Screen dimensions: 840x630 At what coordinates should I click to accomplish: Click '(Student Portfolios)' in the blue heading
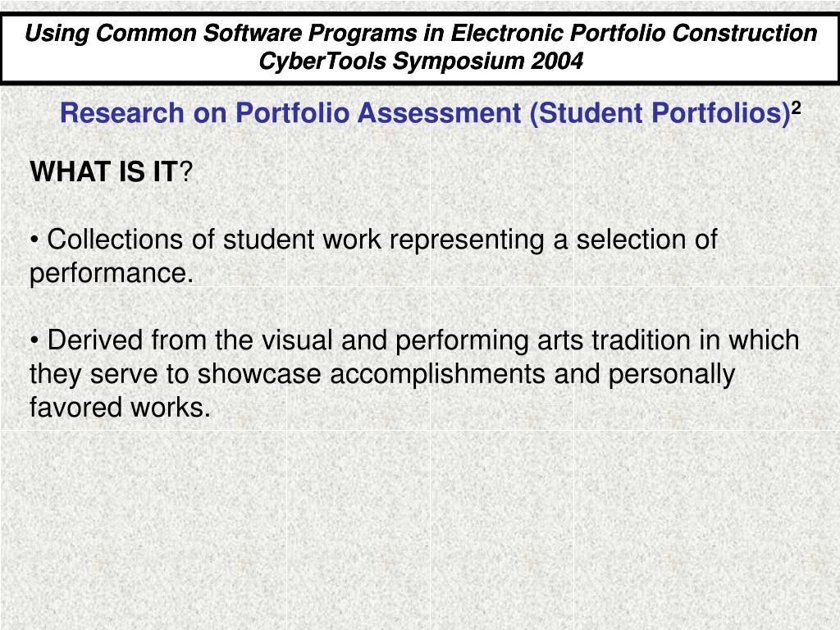pos(660,113)
